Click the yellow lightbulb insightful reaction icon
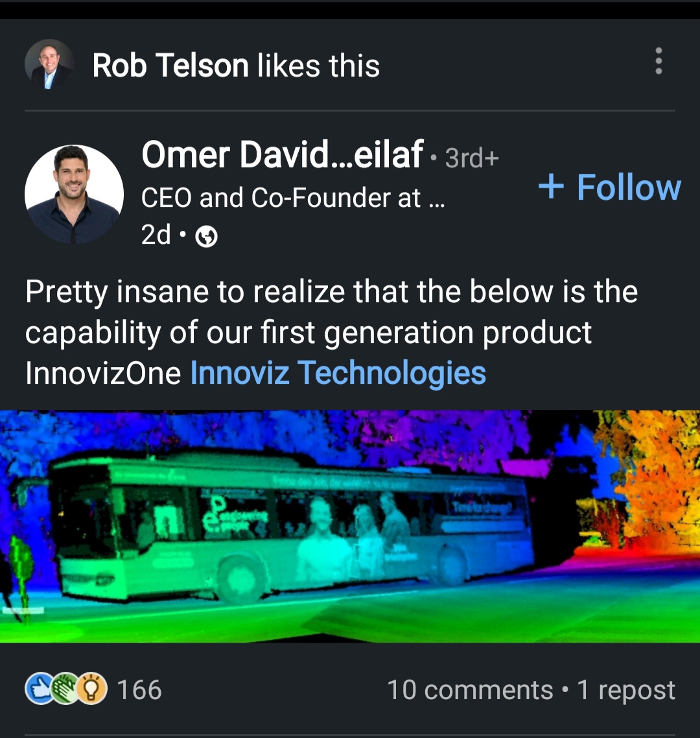700x738 pixels. 93,689
